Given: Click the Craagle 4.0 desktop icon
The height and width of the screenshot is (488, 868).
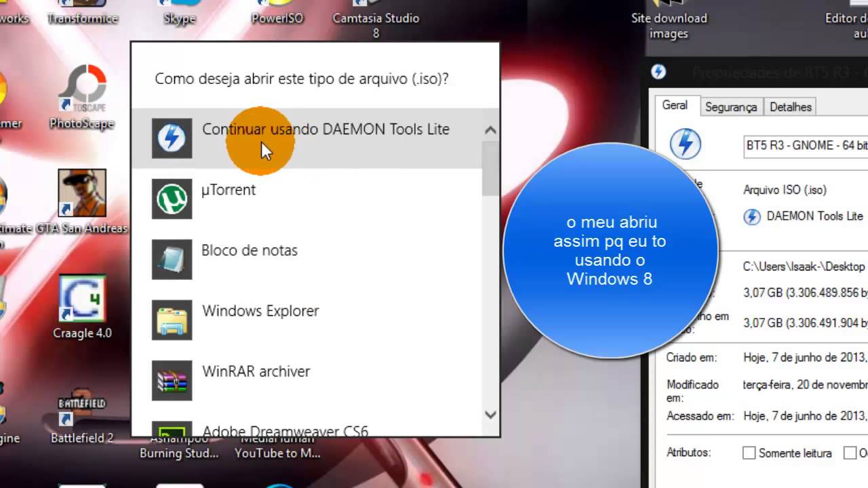Looking at the screenshot, I should coord(82,307).
